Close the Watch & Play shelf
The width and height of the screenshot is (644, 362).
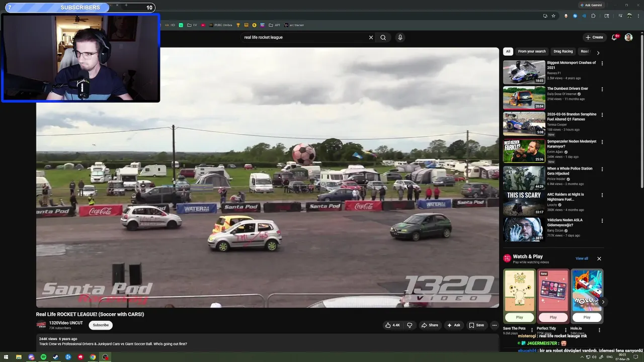point(599,258)
